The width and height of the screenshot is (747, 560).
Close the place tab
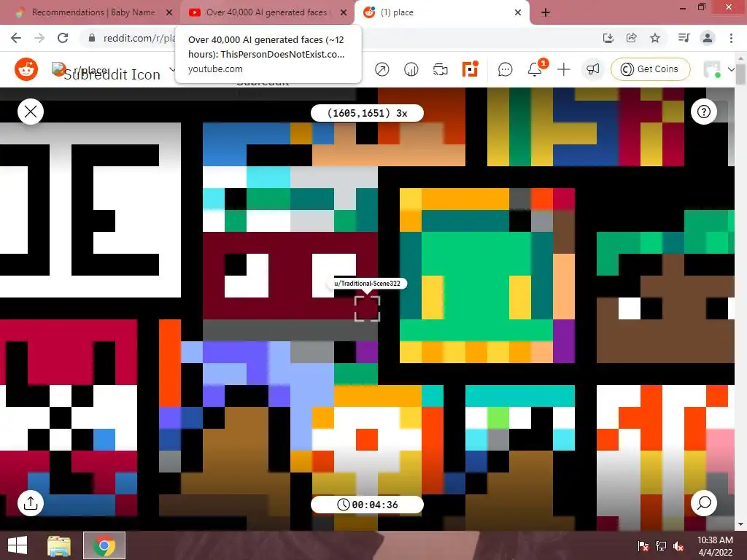click(x=518, y=12)
